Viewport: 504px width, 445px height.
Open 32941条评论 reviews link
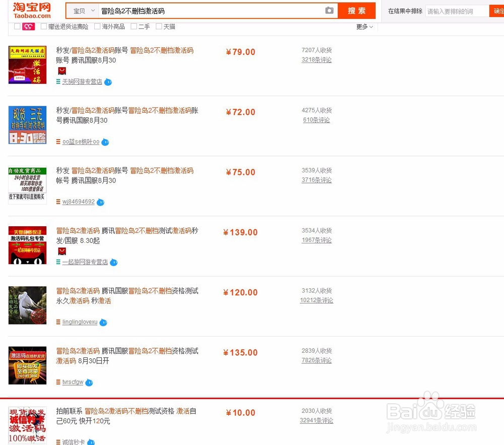pos(317,420)
